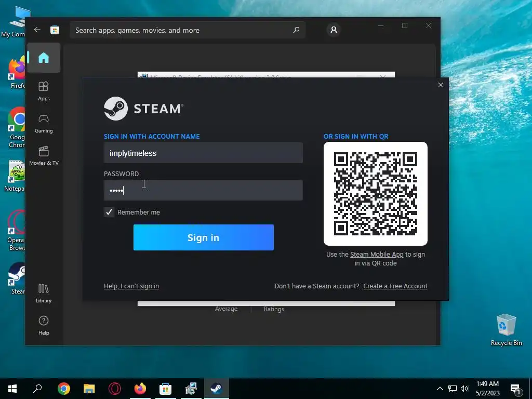The image size is (532, 399).
Task: Click the Microsoft Store logo in title bar
Action: point(55,30)
